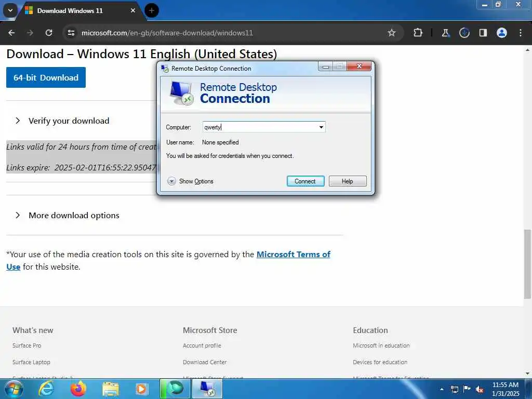Click the 64-bit Download button

coord(46,77)
